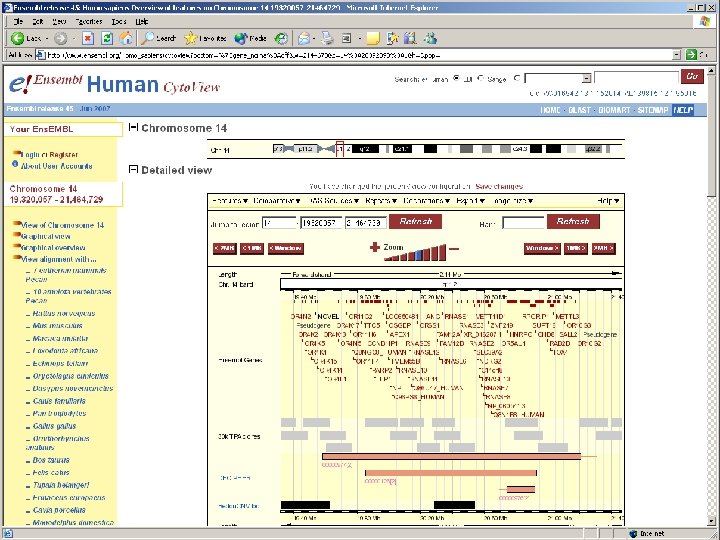720x540 pixels.
Task: Collapse the Detailed view section
Action: [x=133, y=169]
